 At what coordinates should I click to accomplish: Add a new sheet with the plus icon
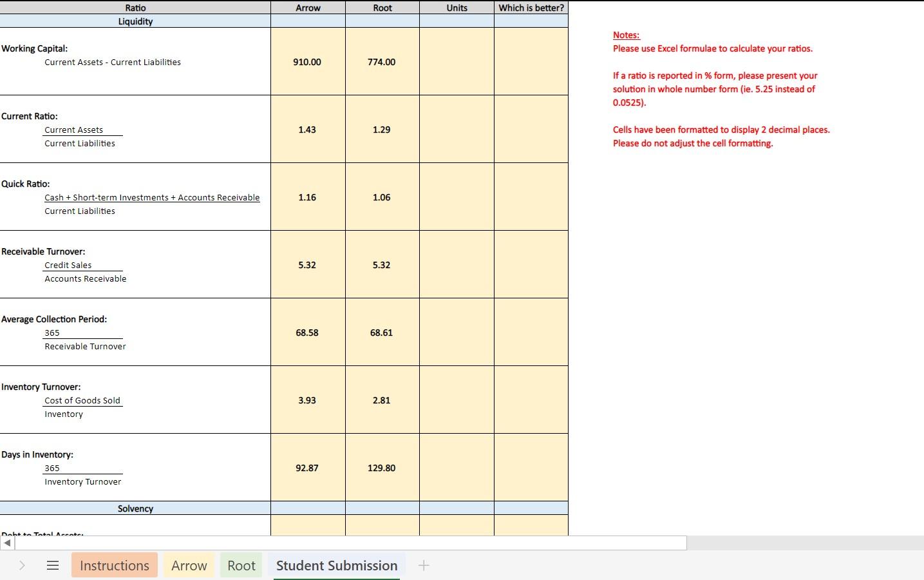point(424,565)
